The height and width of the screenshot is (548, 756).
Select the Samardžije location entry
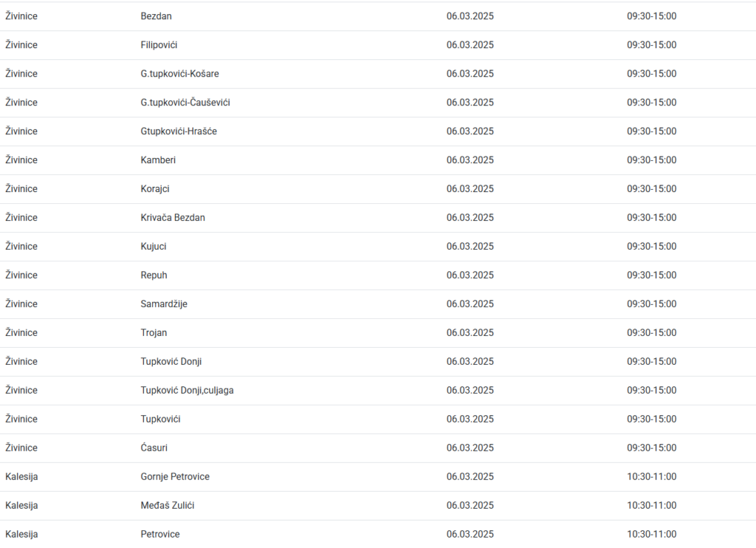164,304
